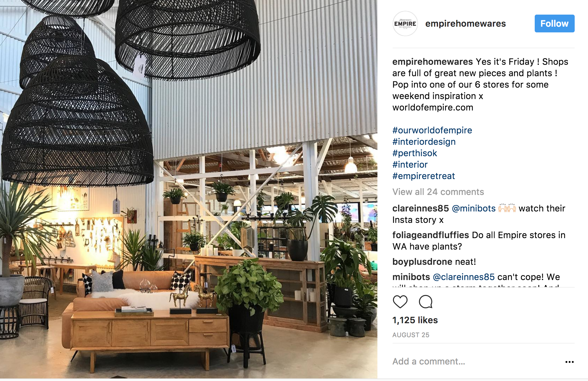Image resolution: width=588 pixels, height=381 pixels.
Task: Open the Empire profile picture avatar
Action: [405, 23]
